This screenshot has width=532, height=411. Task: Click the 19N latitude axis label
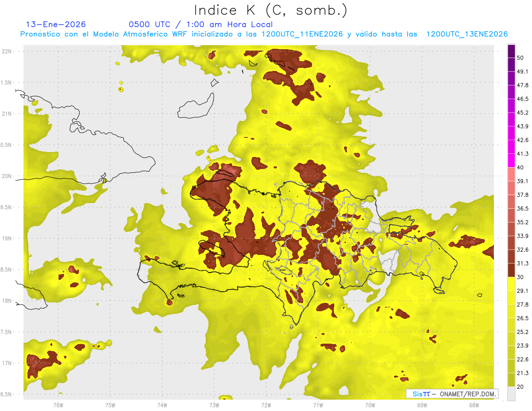7,238
